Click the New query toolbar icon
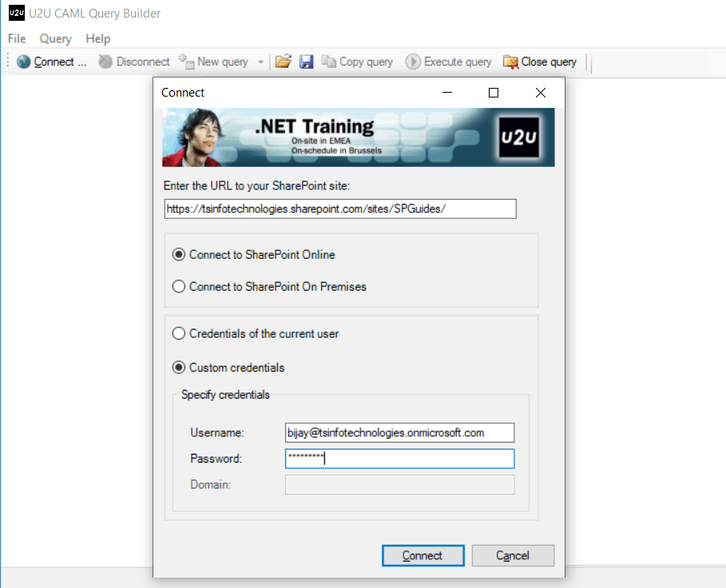726x588 pixels. 187,62
